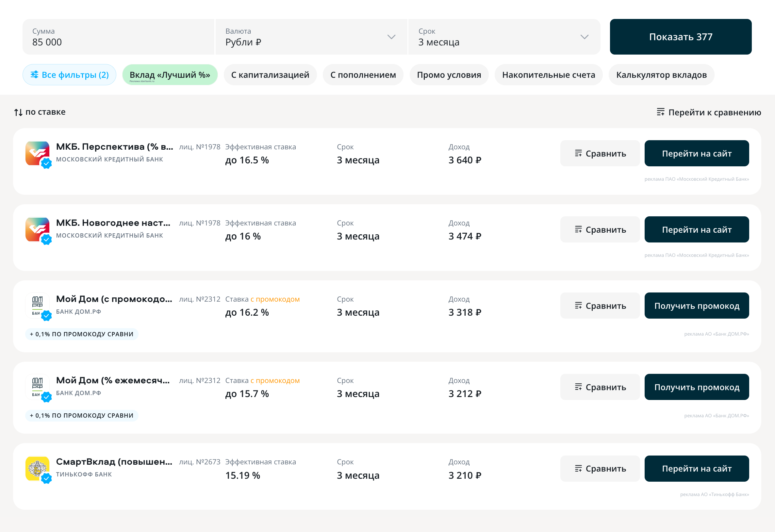Viewport: 775px width, 532px height.
Task: Click Получить промокод for Мой Дом 16.2 %
Action: pos(697,306)
